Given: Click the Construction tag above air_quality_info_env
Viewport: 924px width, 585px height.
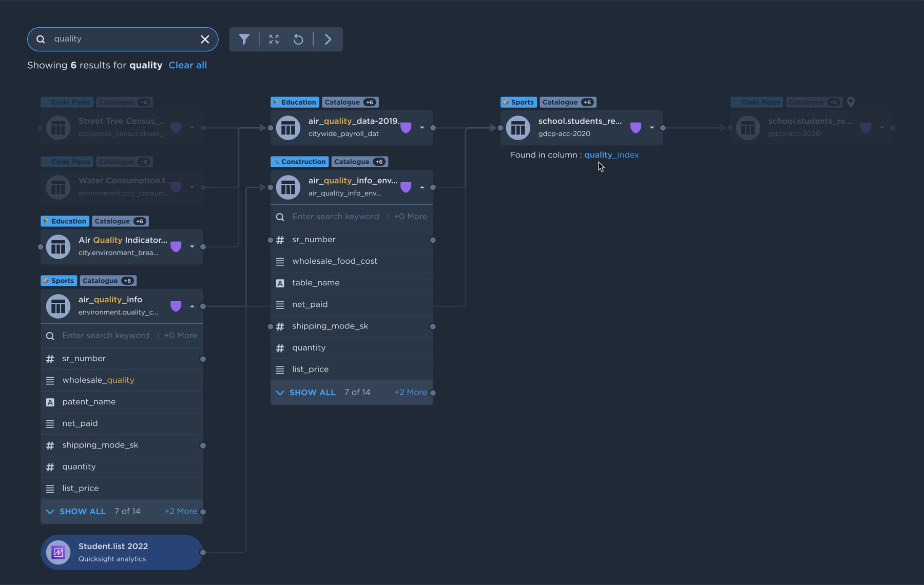Looking at the screenshot, I should click(299, 162).
